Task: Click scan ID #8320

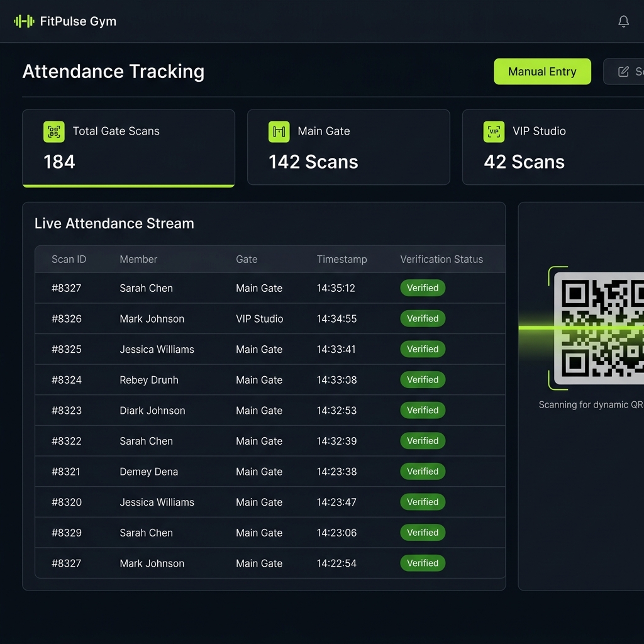Action: click(x=67, y=502)
